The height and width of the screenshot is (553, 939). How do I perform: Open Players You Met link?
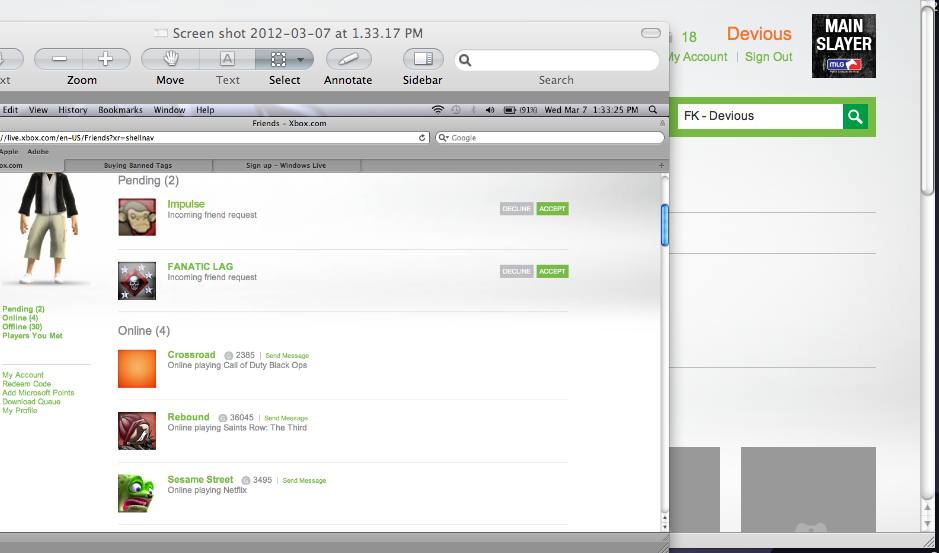[32, 336]
